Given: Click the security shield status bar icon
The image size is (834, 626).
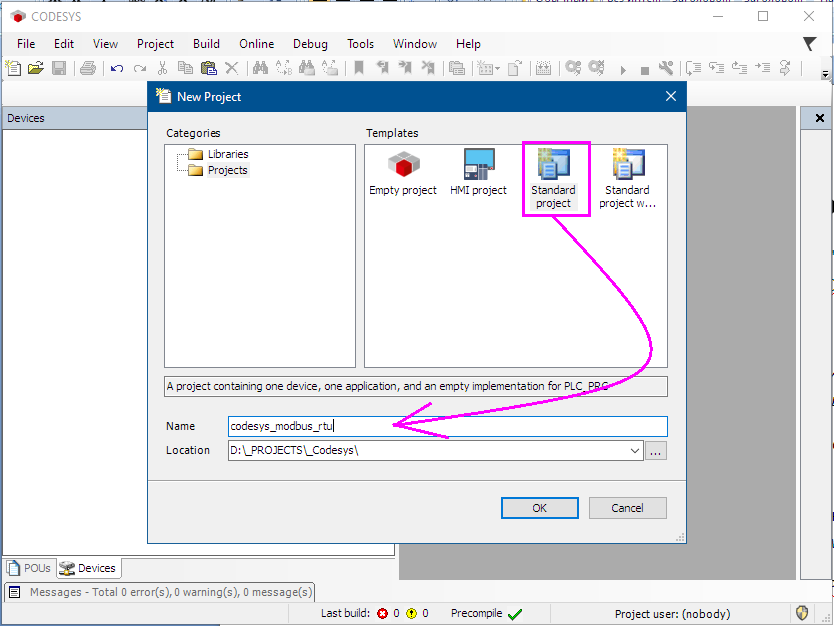Looking at the screenshot, I should click(802, 613).
